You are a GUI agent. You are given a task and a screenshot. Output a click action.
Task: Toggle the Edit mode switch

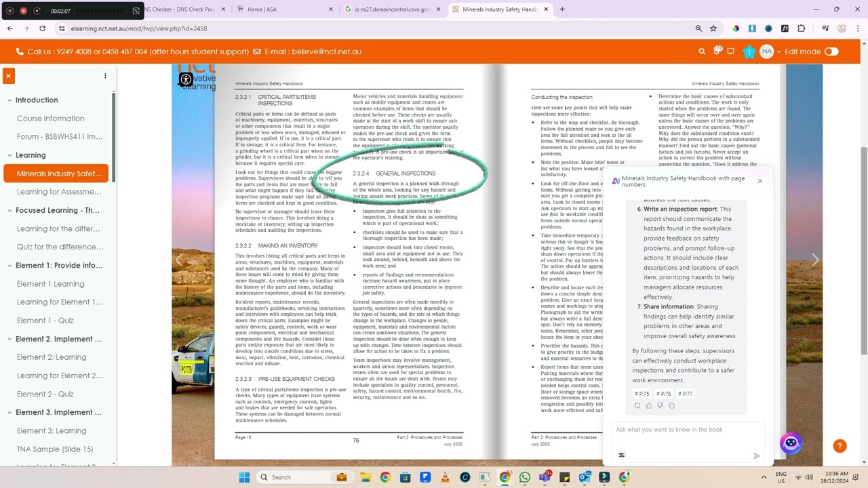tap(831, 52)
